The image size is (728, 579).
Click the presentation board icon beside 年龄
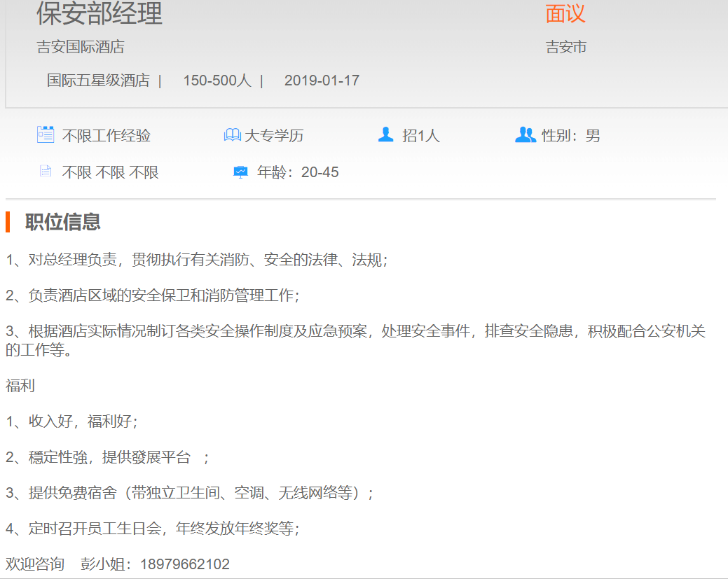(240, 172)
